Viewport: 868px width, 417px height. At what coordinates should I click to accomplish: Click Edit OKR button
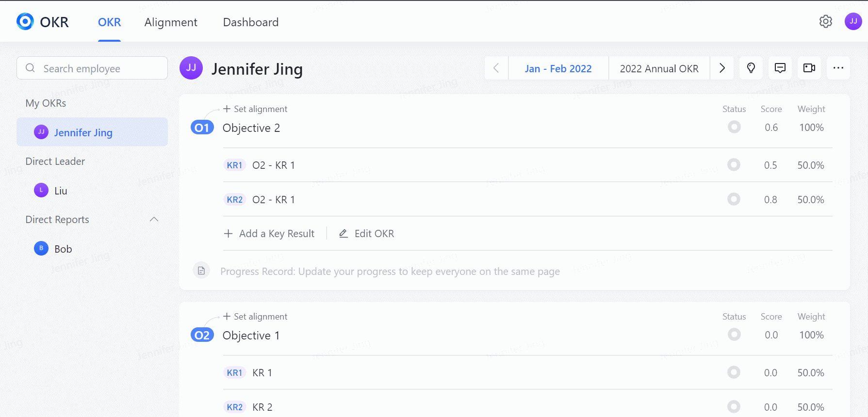(x=367, y=234)
